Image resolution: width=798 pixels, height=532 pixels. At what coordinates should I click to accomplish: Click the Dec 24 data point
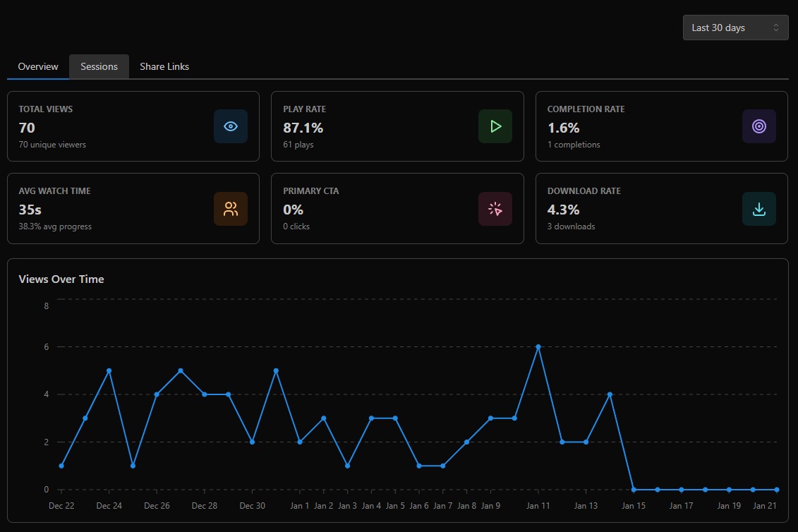(x=109, y=370)
